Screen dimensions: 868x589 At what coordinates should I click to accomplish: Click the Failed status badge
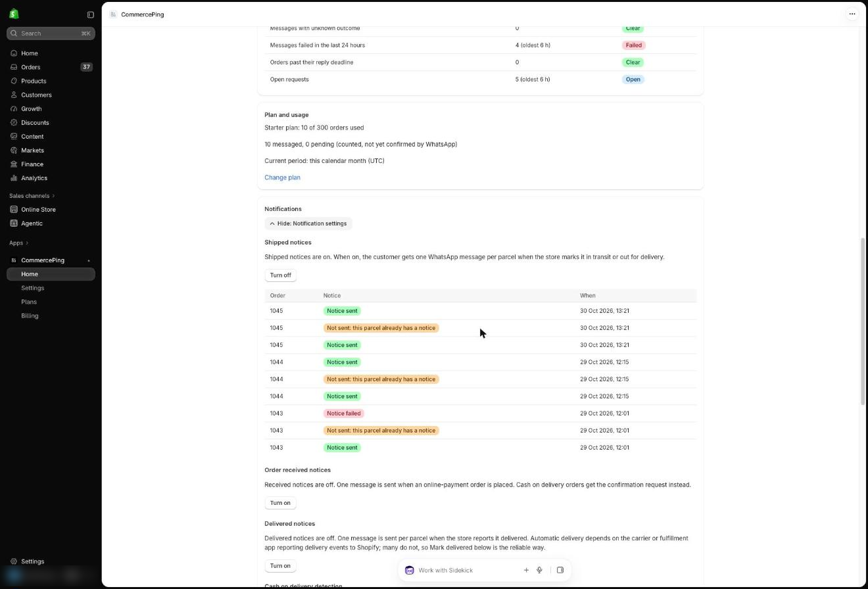tap(634, 45)
